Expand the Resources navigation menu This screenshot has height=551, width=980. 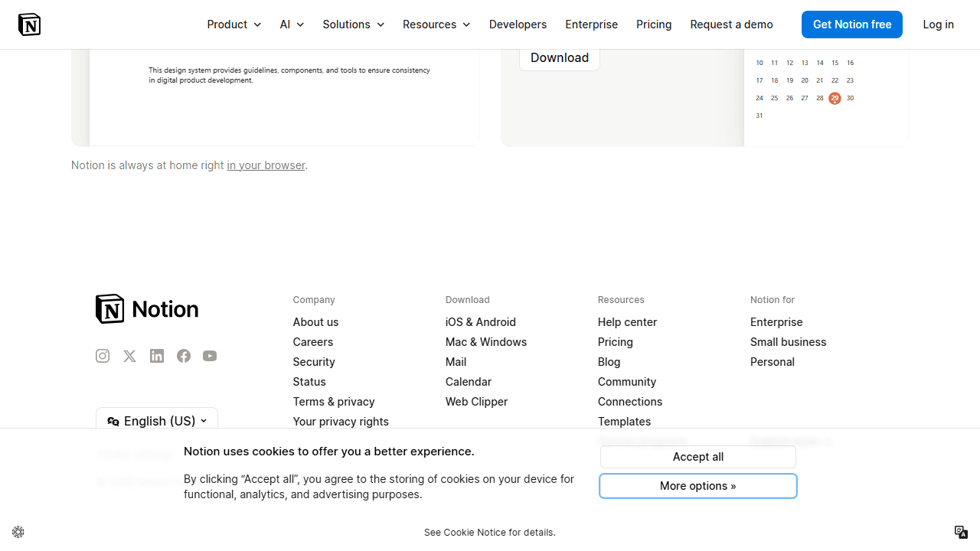pyautogui.click(x=436, y=24)
